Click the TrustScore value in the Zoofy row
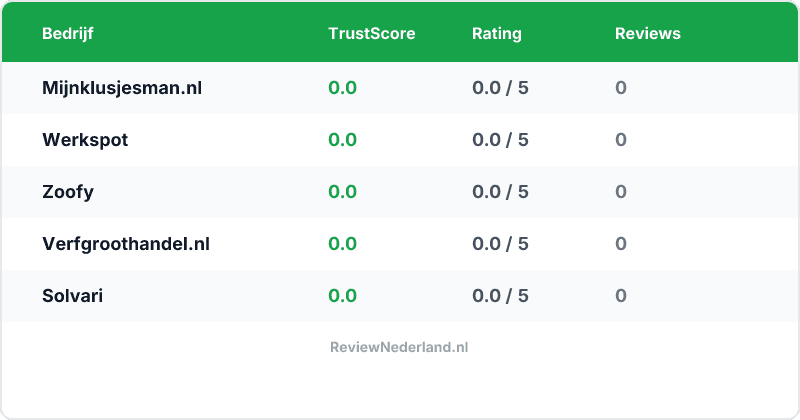This screenshot has height=420, width=800. pyautogui.click(x=342, y=192)
